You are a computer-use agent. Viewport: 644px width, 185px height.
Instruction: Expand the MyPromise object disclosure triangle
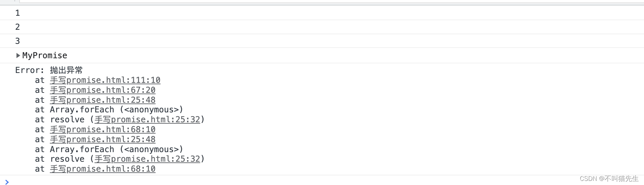[x=18, y=56]
